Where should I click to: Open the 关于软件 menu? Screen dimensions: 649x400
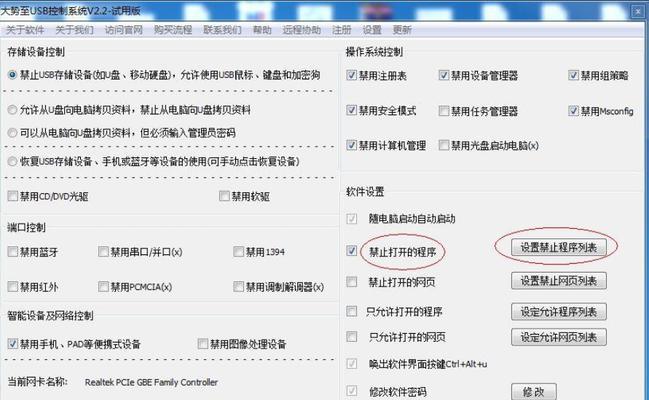(x=25, y=30)
